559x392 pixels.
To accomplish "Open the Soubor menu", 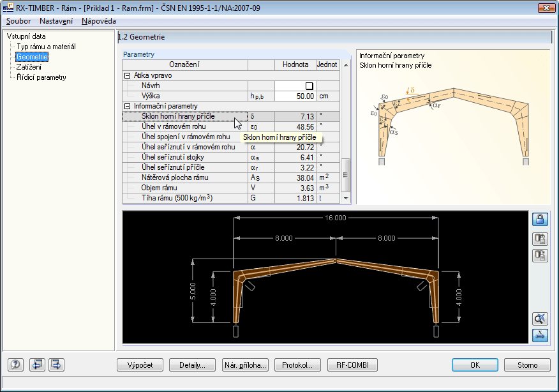I will [18, 21].
